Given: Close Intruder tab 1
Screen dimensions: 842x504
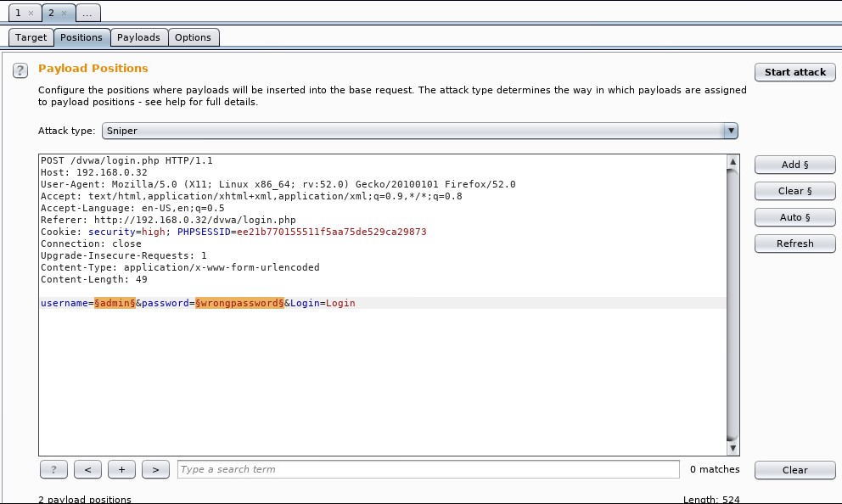Looking at the screenshot, I should click(31, 14).
